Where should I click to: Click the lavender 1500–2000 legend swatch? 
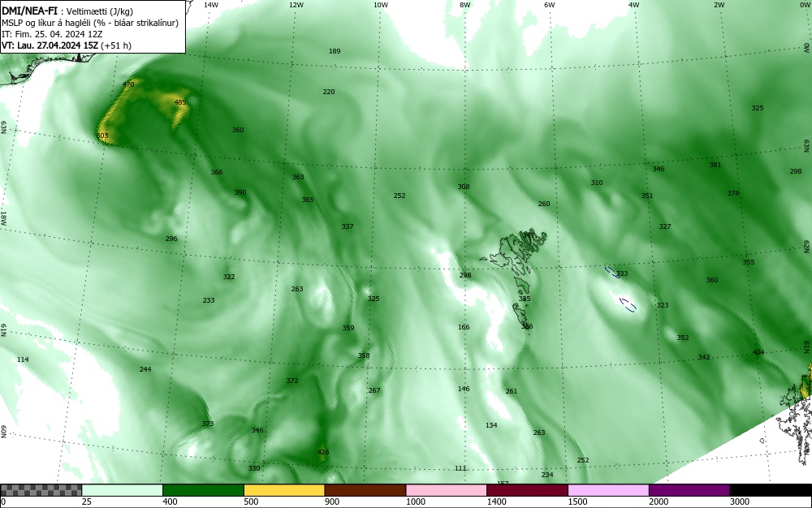click(x=608, y=490)
